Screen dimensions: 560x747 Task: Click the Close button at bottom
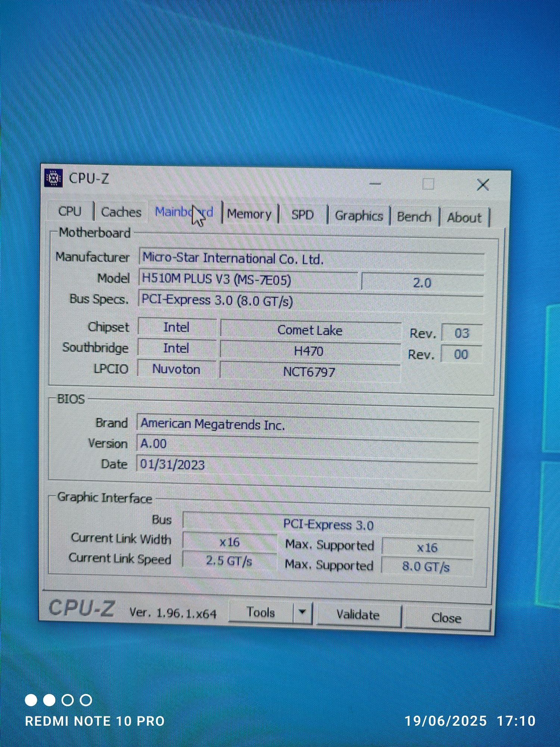tap(447, 618)
